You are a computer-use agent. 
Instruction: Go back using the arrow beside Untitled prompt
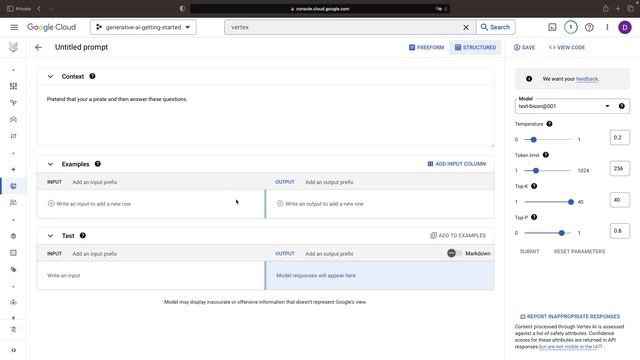38,47
